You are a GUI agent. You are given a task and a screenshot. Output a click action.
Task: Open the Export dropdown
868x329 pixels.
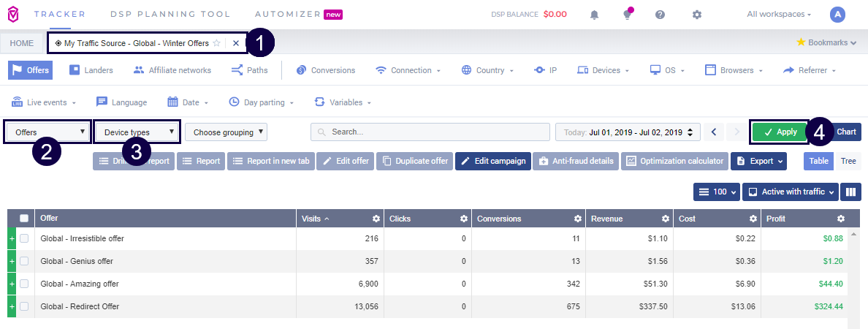click(758, 161)
